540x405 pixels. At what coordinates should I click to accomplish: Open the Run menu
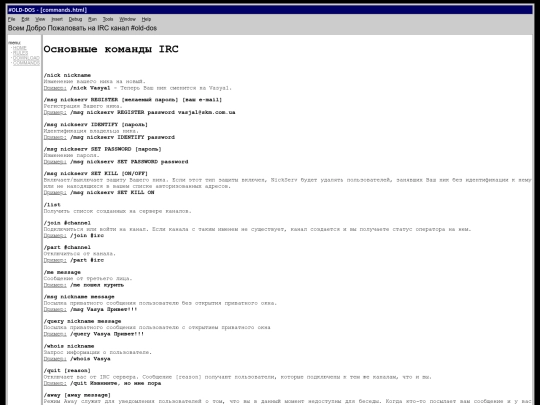click(92, 19)
